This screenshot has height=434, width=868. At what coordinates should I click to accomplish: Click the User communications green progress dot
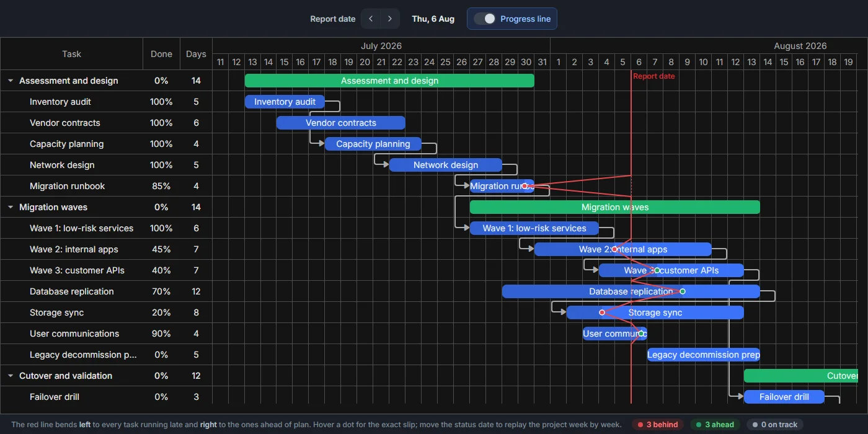[x=641, y=334]
